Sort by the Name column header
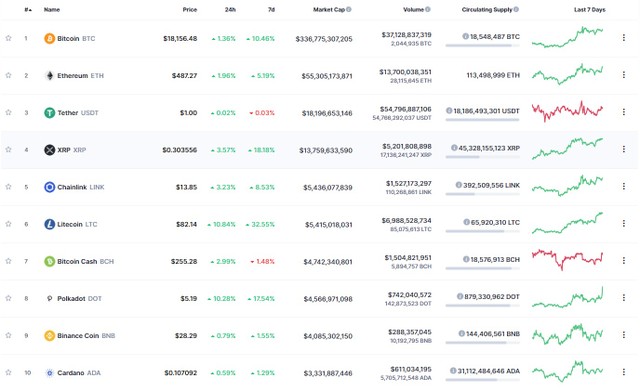Viewport: 640px width, 391px height. point(52,9)
